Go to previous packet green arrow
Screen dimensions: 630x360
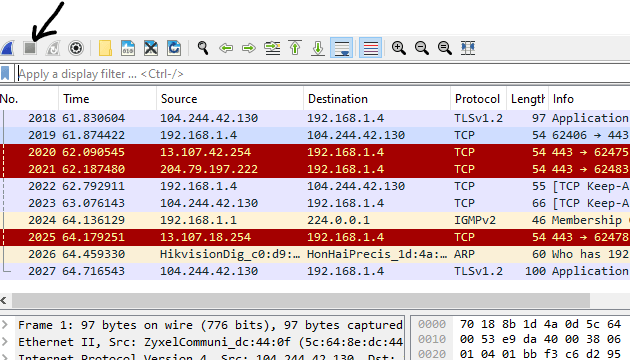pos(226,48)
